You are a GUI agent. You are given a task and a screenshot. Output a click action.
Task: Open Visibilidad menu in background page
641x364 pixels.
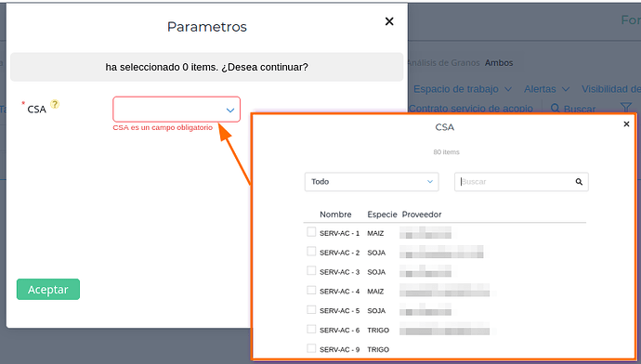(610, 89)
